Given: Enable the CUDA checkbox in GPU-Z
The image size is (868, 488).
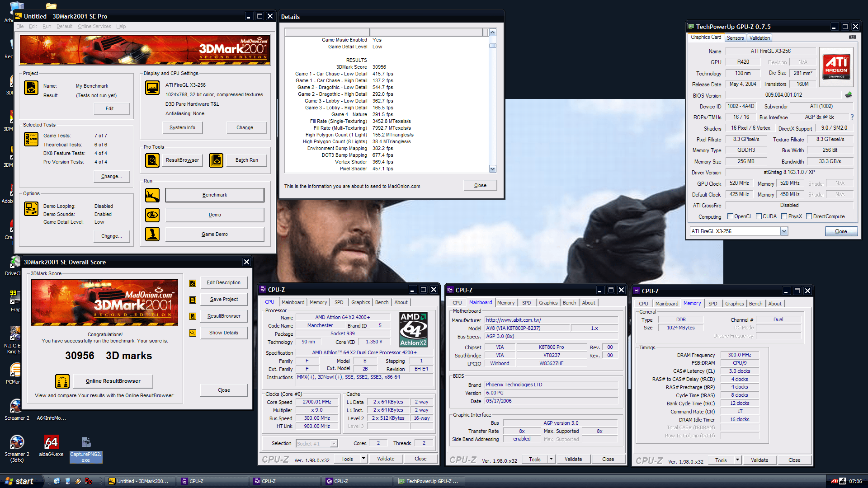Looking at the screenshot, I should tap(759, 216).
